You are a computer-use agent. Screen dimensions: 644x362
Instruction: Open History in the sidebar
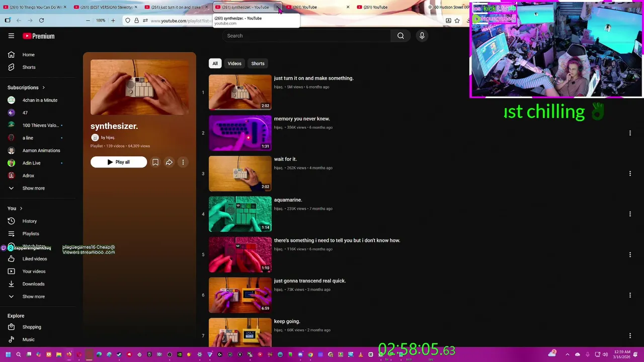pos(30,221)
